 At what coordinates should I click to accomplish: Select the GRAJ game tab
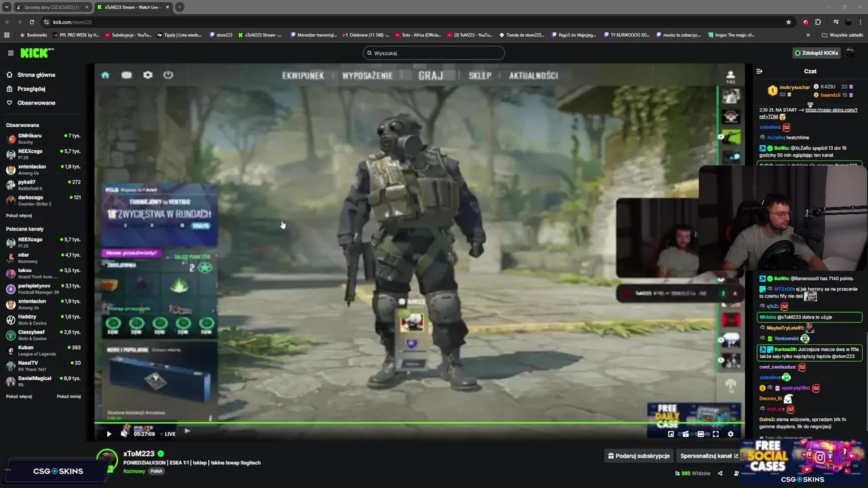click(431, 76)
